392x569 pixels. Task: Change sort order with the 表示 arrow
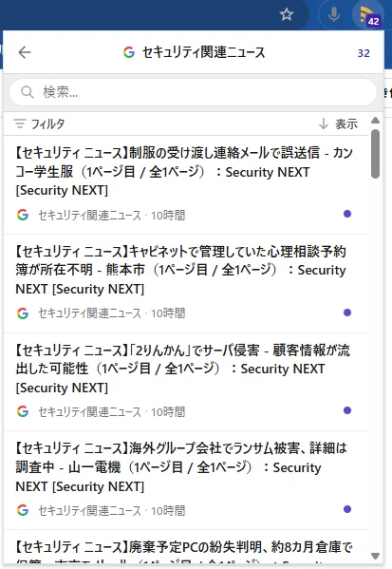338,123
